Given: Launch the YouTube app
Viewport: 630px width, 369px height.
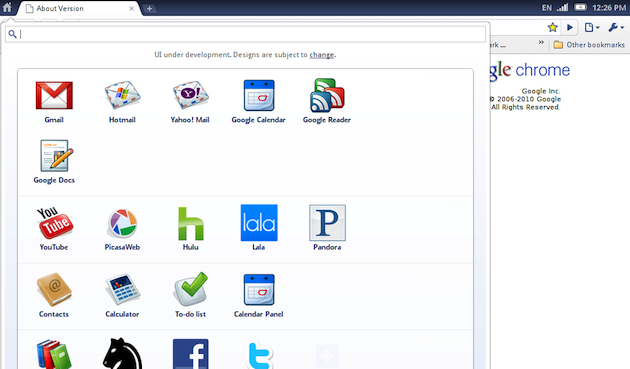Looking at the screenshot, I should point(54,223).
